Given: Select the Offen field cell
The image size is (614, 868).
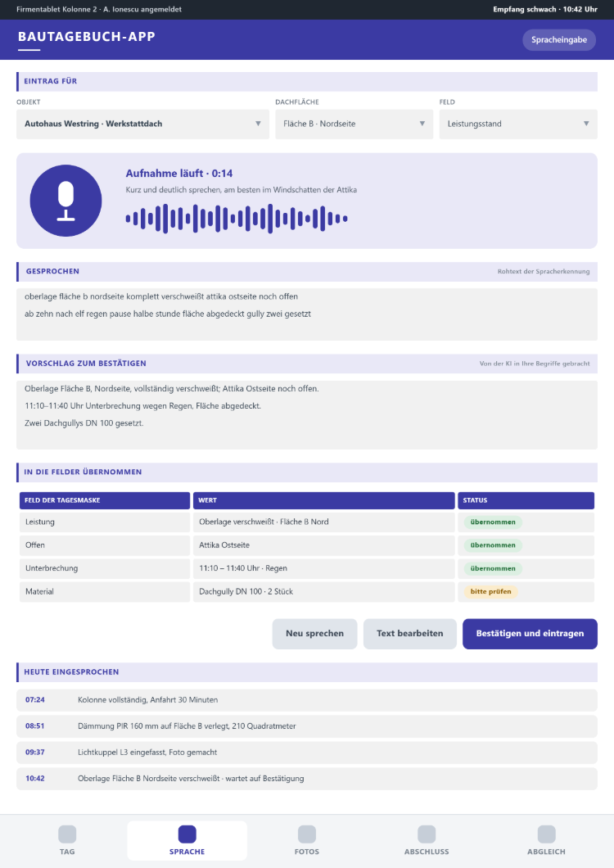Looking at the screenshot, I should pyautogui.click(x=105, y=545).
